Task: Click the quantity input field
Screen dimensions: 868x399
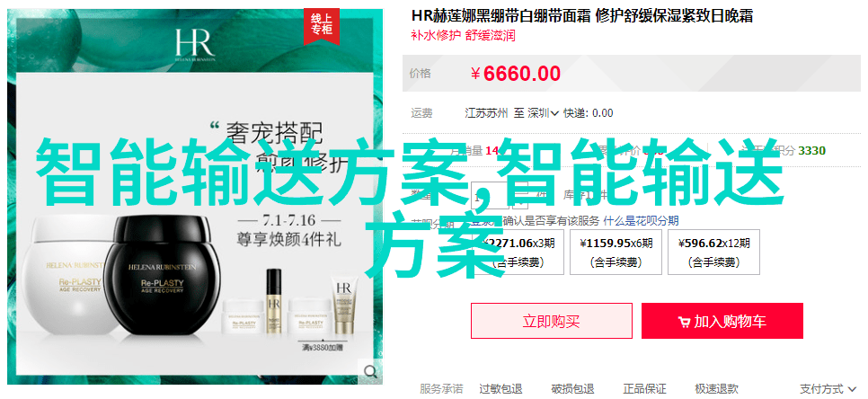Action: pyautogui.click(x=491, y=195)
